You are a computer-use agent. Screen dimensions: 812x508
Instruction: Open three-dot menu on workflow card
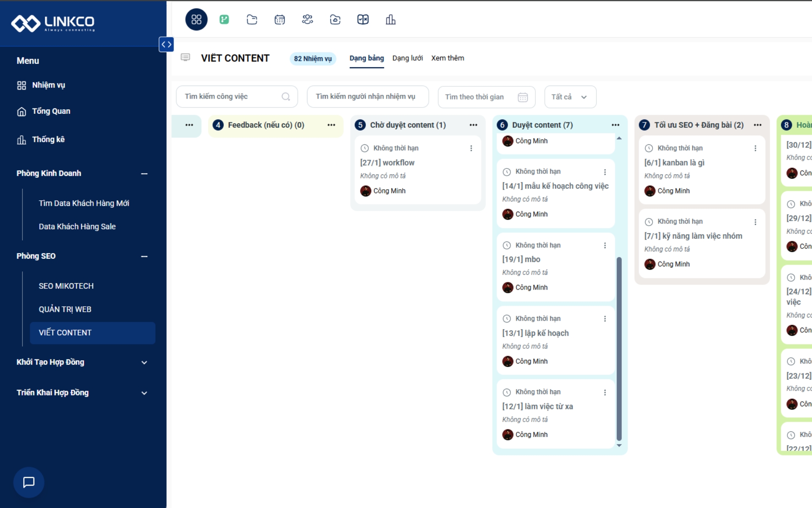(471, 148)
